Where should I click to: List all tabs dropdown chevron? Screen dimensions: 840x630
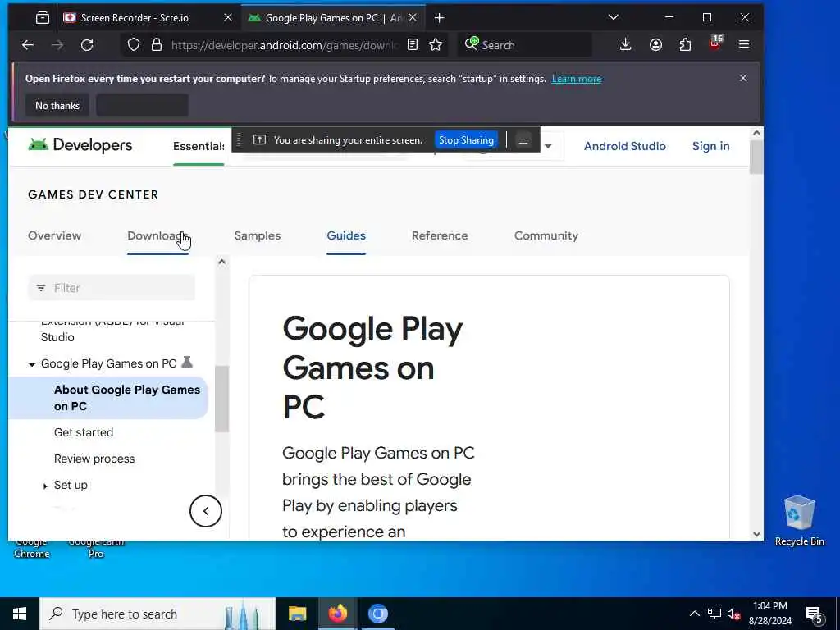point(614,17)
